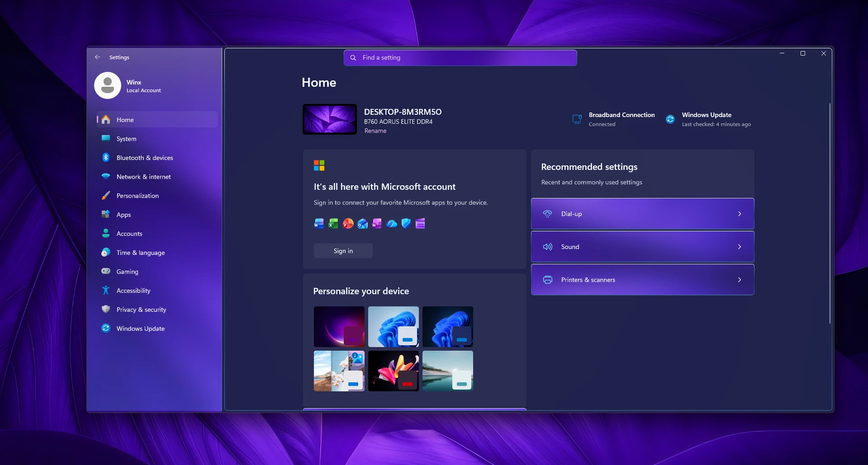Select the Home item in the sidebar
Image resolution: width=868 pixels, height=465 pixels.
pyautogui.click(x=157, y=120)
